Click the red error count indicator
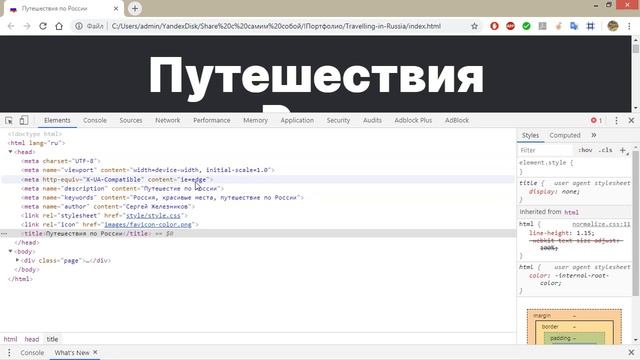The height and width of the screenshot is (360, 640). pyautogui.click(x=596, y=120)
